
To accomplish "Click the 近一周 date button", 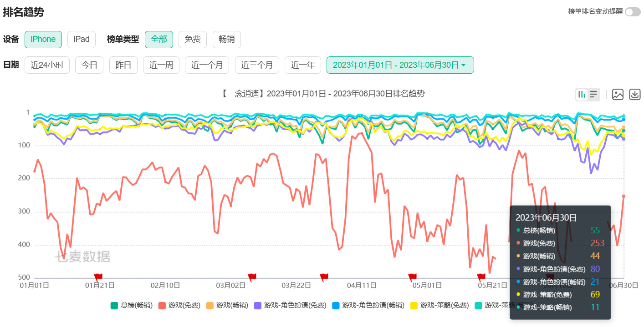I will coord(161,65).
